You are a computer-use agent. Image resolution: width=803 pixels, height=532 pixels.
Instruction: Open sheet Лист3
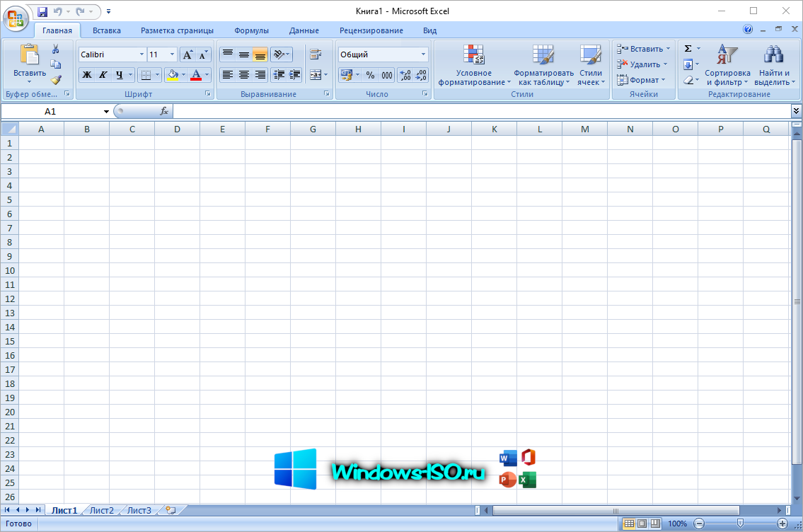click(x=139, y=511)
